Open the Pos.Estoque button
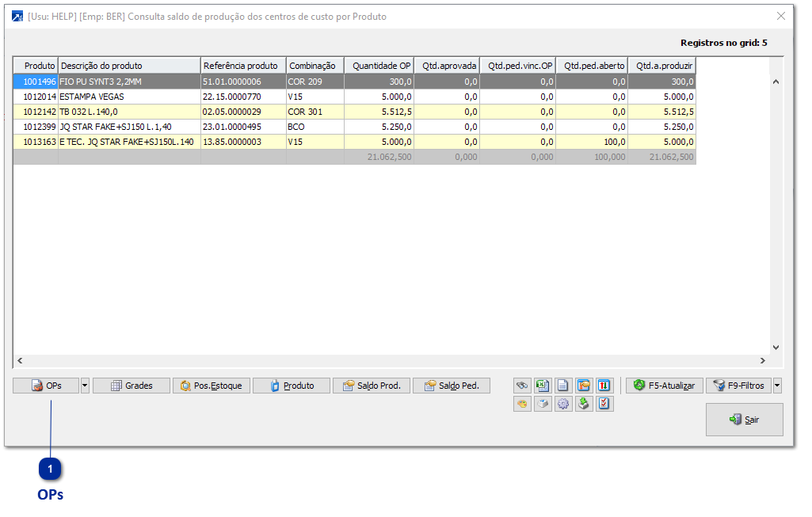Image resolution: width=812 pixels, height=517 pixels. [x=212, y=386]
